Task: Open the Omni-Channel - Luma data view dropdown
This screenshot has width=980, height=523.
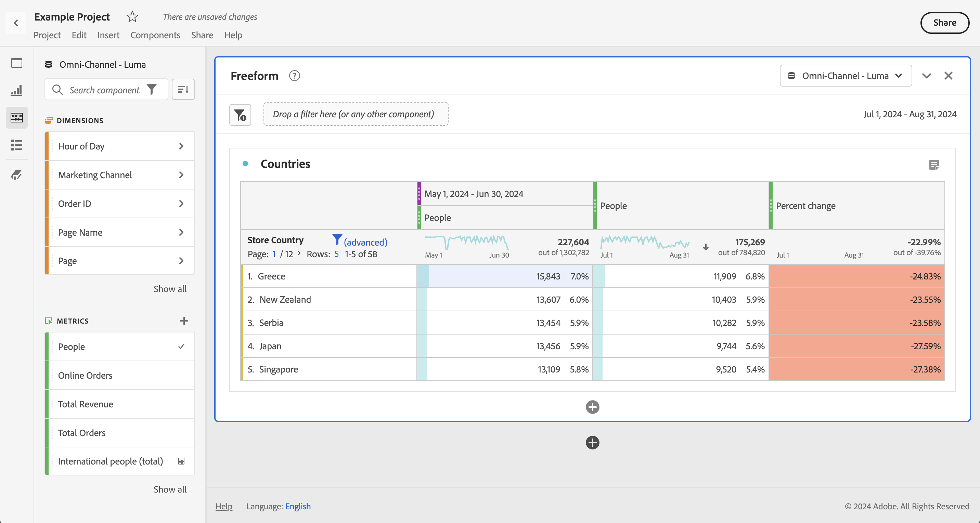Action: coord(845,76)
